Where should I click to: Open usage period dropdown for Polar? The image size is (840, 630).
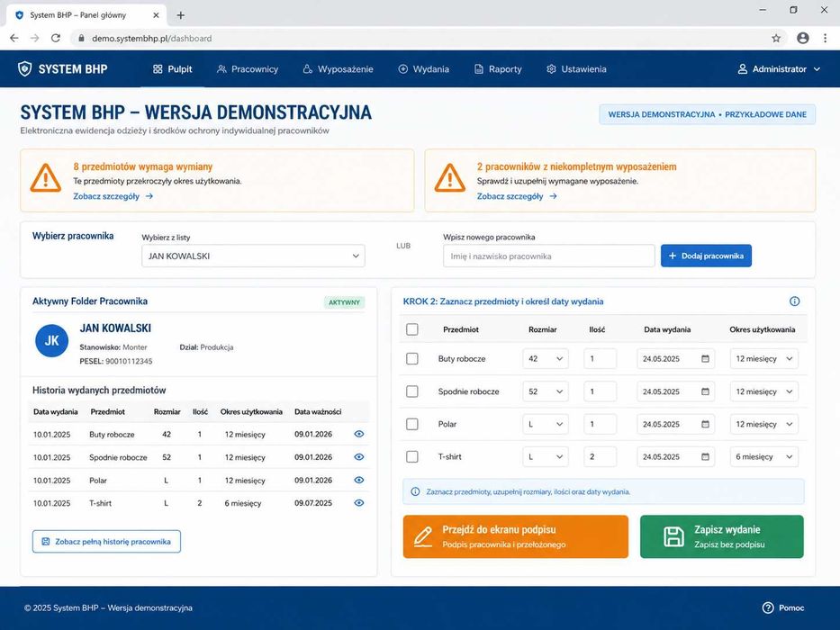(x=764, y=424)
